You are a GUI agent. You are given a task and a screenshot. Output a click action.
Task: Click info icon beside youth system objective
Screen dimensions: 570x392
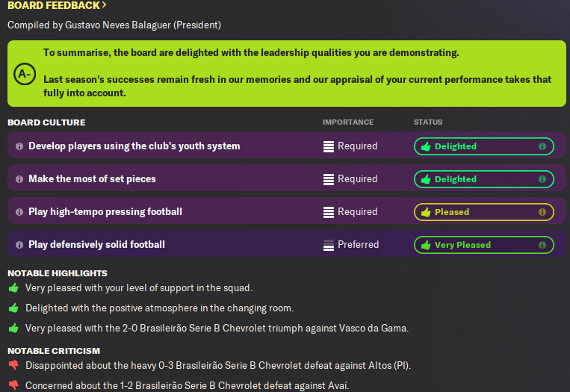pyautogui.click(x=19, y=146)
